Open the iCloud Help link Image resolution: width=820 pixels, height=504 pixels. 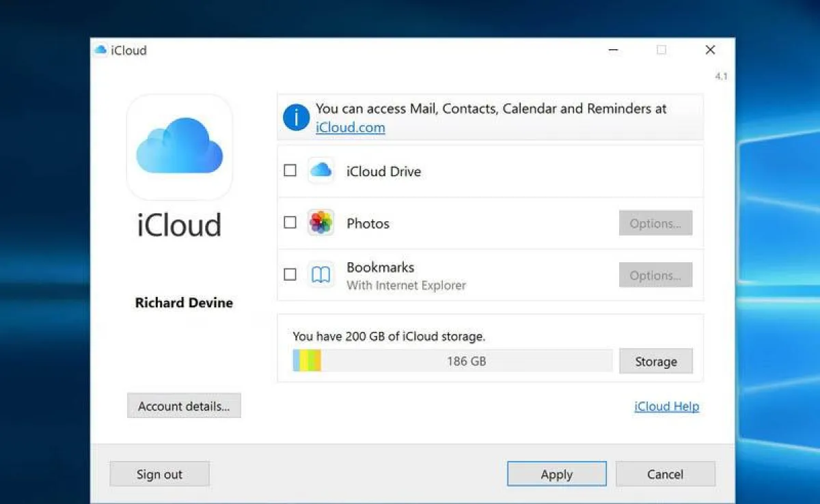(666, 406)
